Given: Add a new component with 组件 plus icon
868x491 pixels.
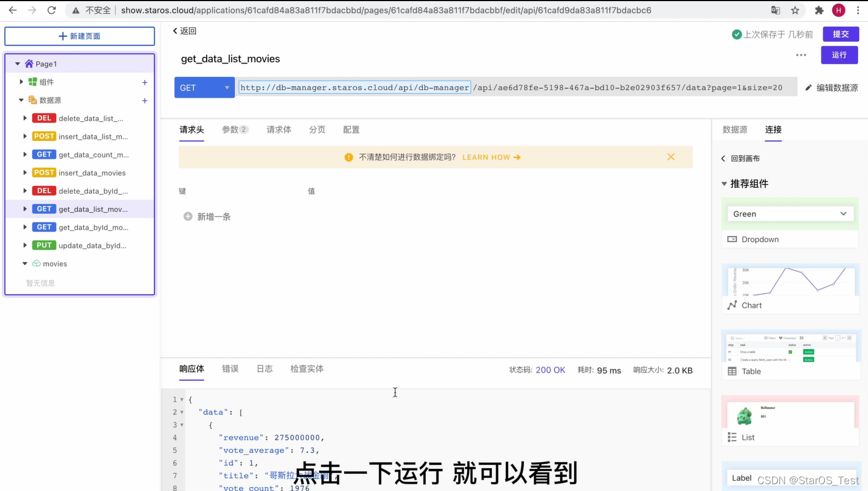Looking at the screenshot, I should [145, 82].
